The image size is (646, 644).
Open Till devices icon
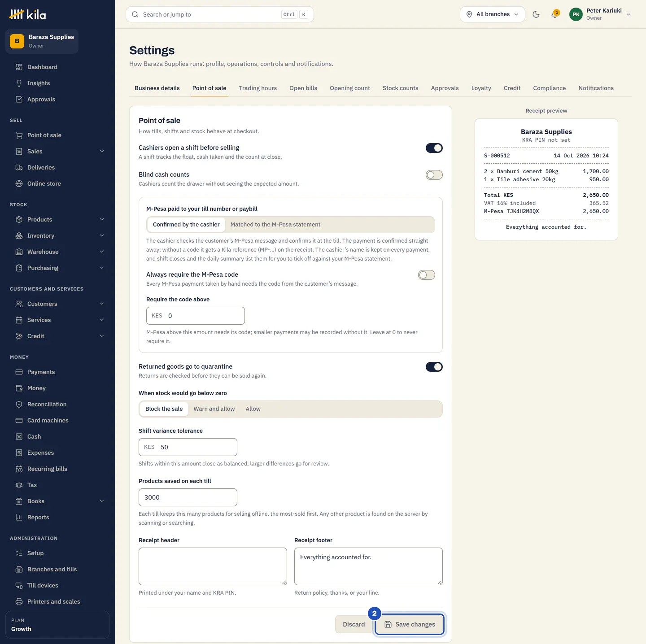pos(19,585)
